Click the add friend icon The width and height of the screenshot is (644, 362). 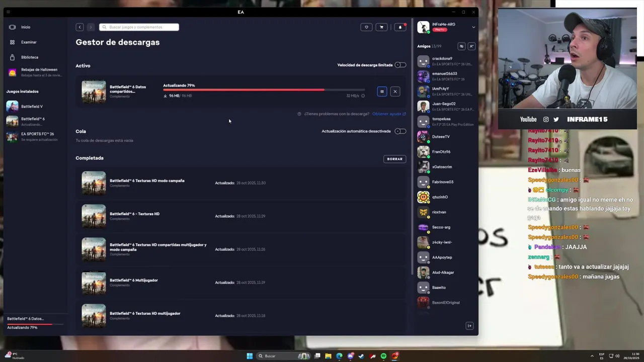click(x=471, y=46)
